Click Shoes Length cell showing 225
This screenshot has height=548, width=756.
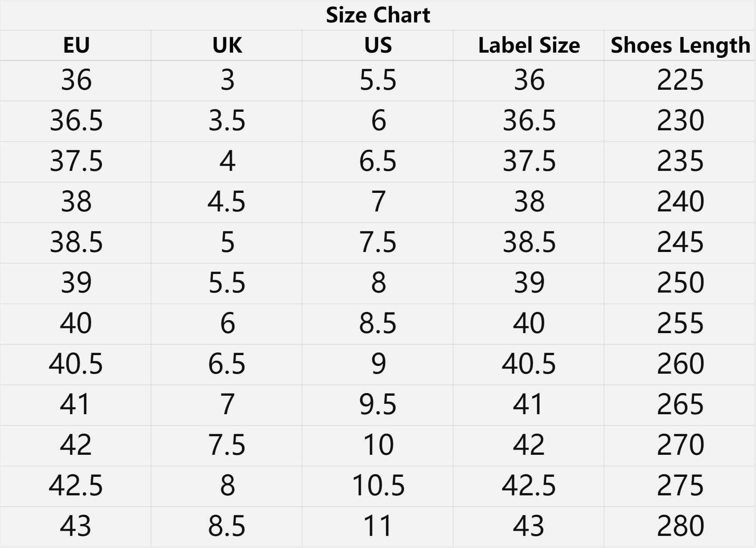[x=680, y=81]
